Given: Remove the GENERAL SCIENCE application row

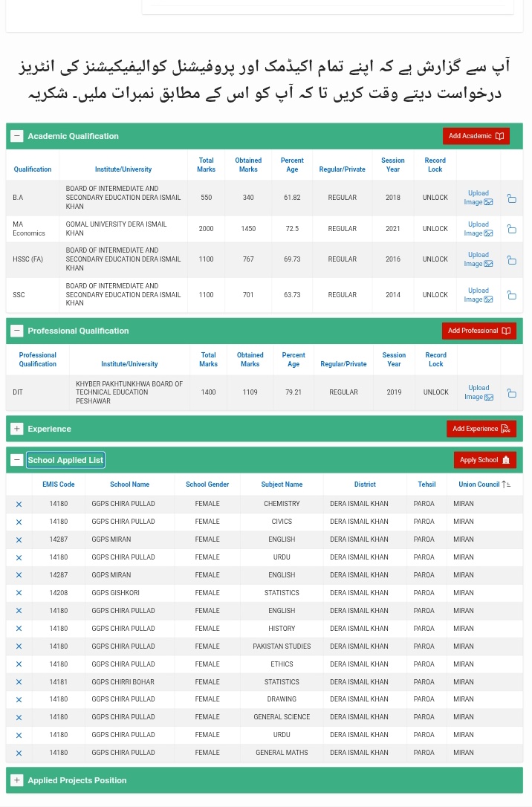Looking at the screenshot, I should pyautogui.click(x=19, y=717).
